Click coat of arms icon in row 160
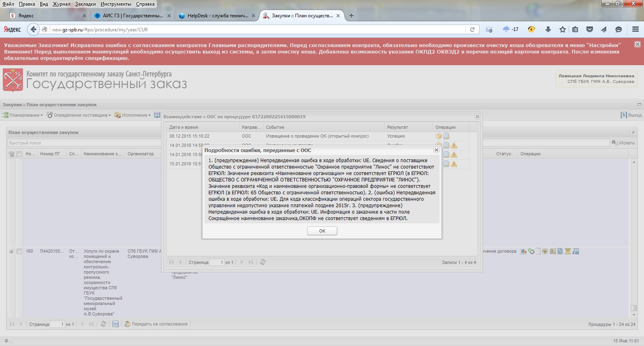 click(545, 251)
